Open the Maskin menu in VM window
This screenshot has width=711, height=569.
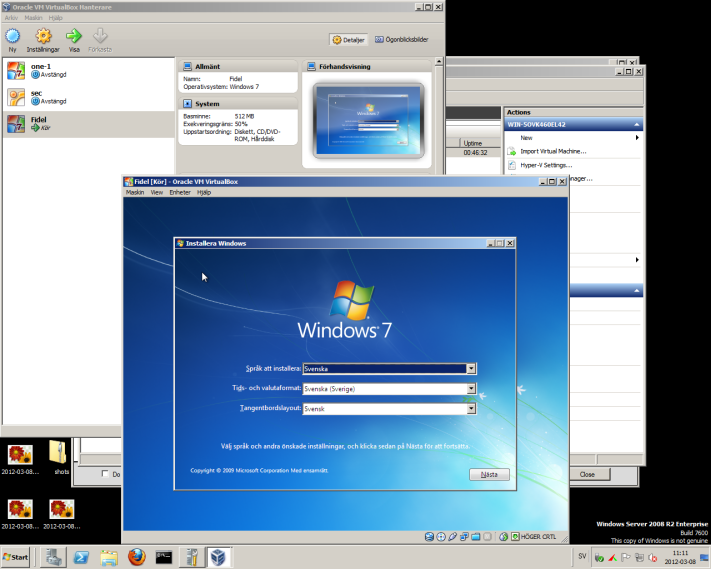coord(136,192)
